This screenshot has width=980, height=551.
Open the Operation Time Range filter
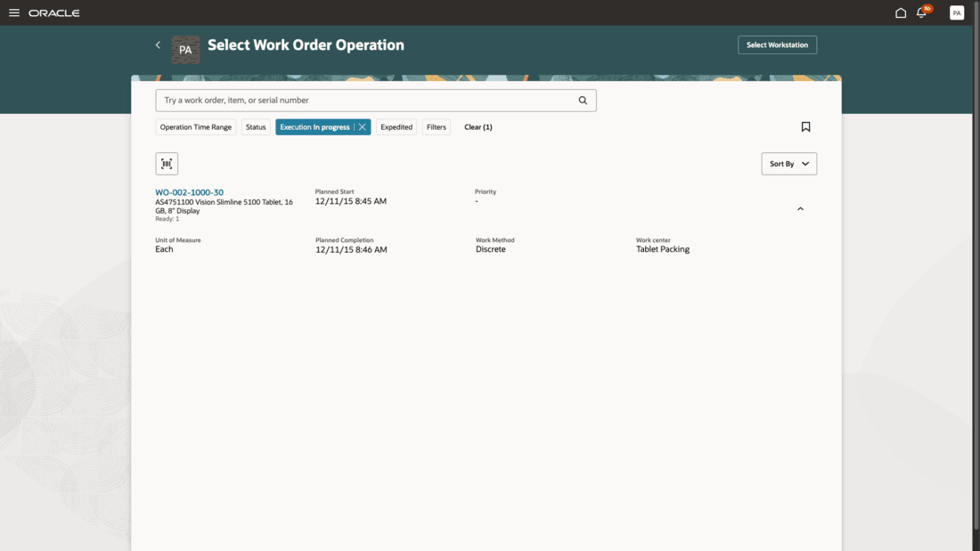(195, 126)
